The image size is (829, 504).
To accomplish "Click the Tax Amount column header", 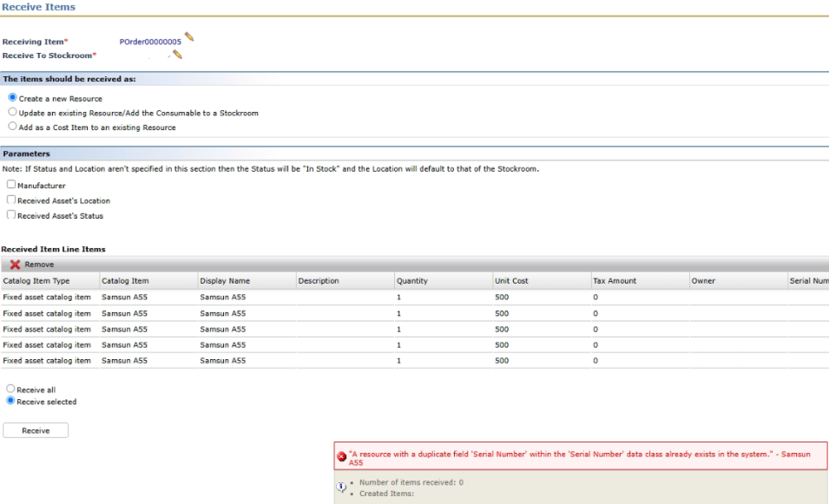I will (x=615, y=281).
